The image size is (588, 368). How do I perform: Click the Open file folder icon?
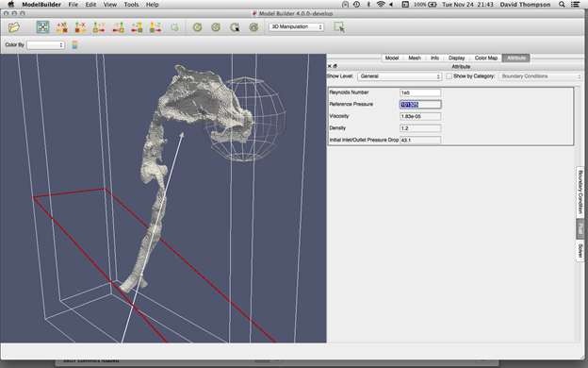(x=14, y=27)
